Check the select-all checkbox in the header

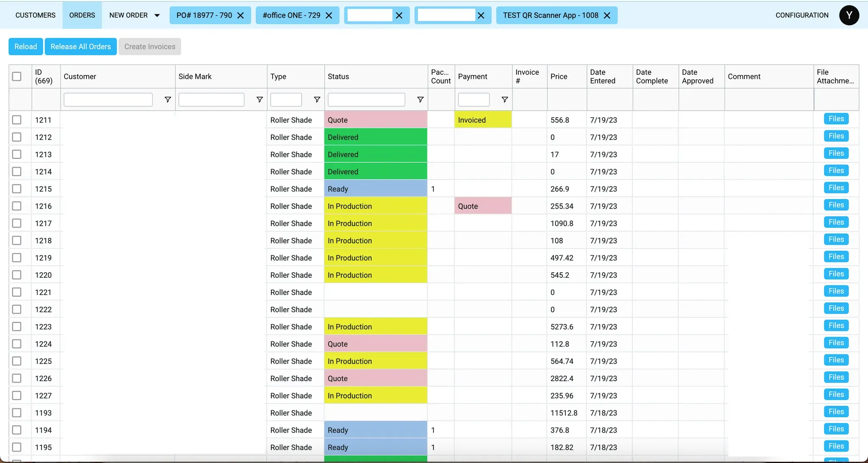coord(17,76)
